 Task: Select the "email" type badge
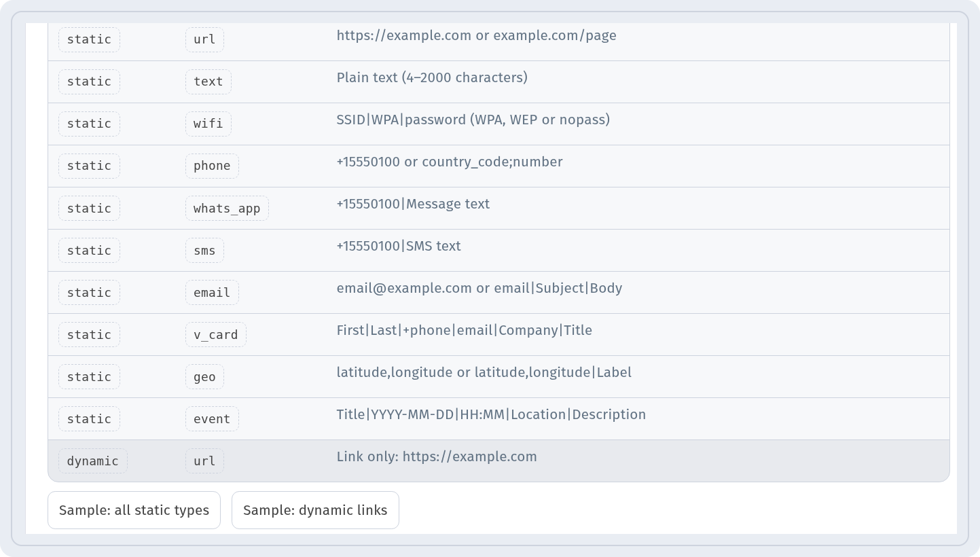pos(212,293)
